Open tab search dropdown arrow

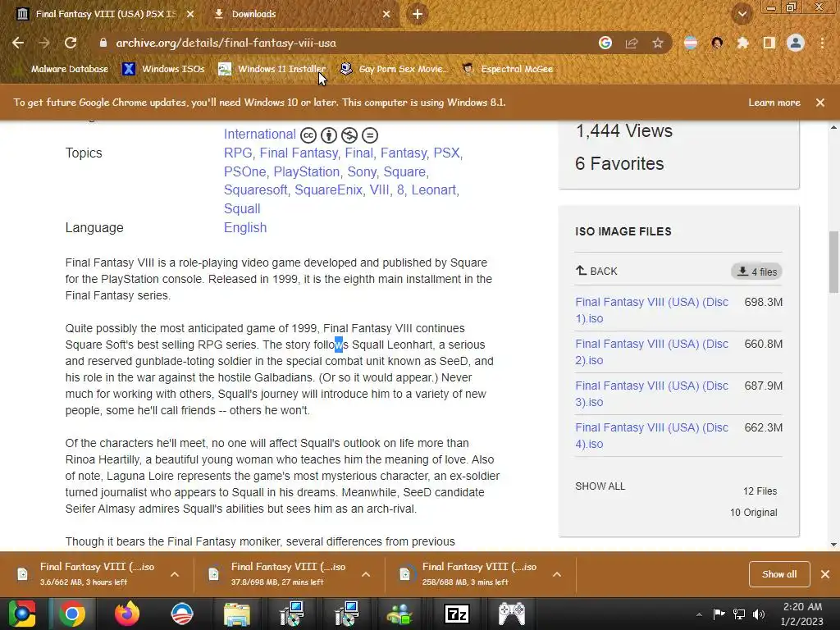click(742, 14)
